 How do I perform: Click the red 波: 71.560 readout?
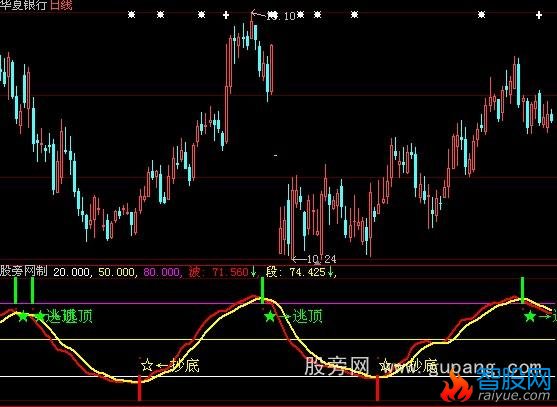(218, 272)
